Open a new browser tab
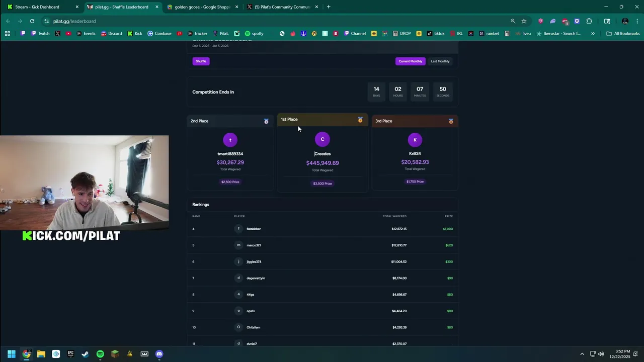The height and width of the screenshot is (362, 644). point(329,7)
